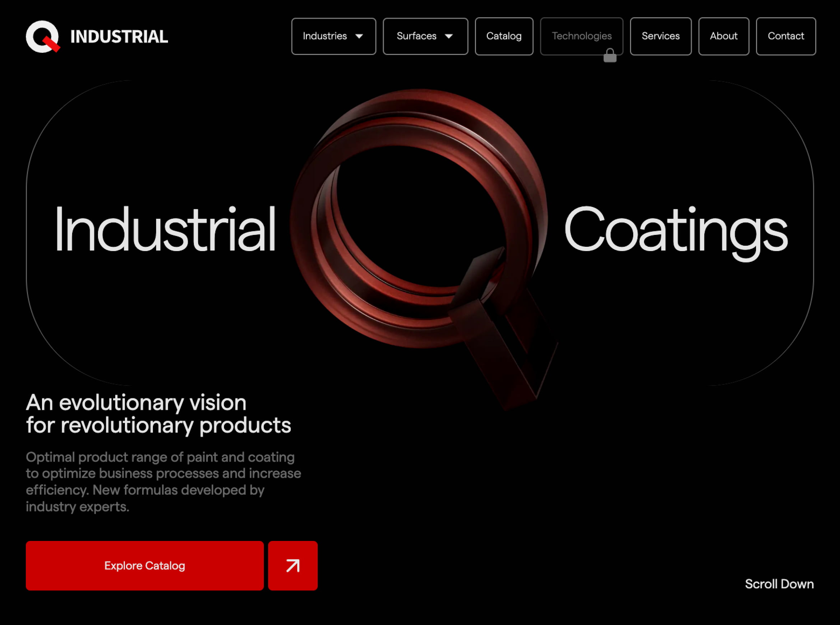Click 'An evolutionary vision' tagline text

[x=136, y=402]
